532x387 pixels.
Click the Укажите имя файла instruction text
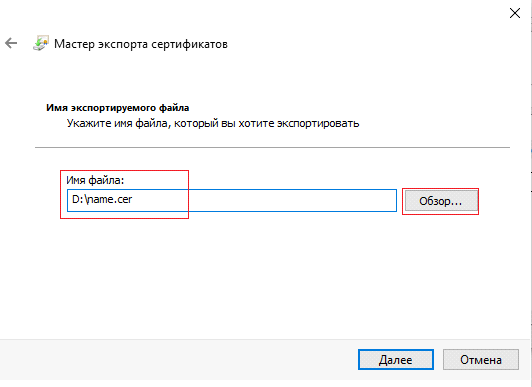[x=213, y=123]
